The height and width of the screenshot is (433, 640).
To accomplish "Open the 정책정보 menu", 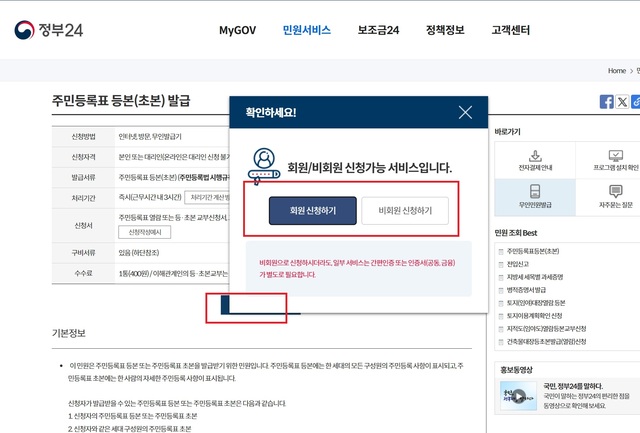I will click(445, 30).
